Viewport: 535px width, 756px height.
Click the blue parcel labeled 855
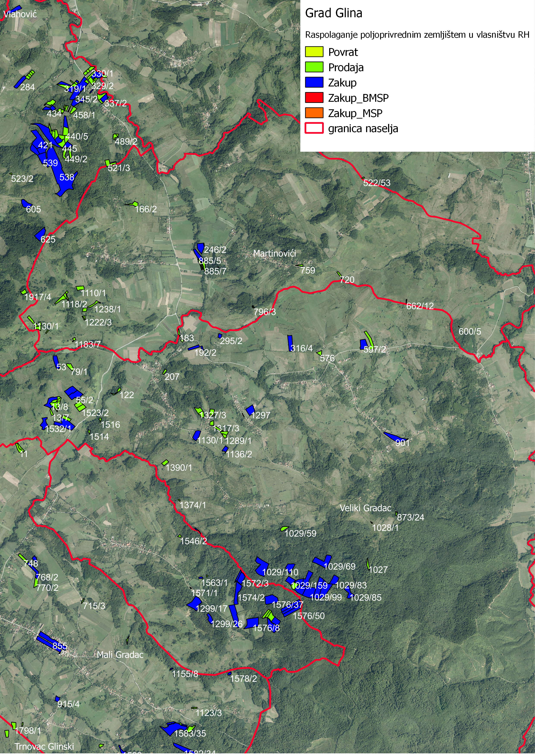(48, 639)
